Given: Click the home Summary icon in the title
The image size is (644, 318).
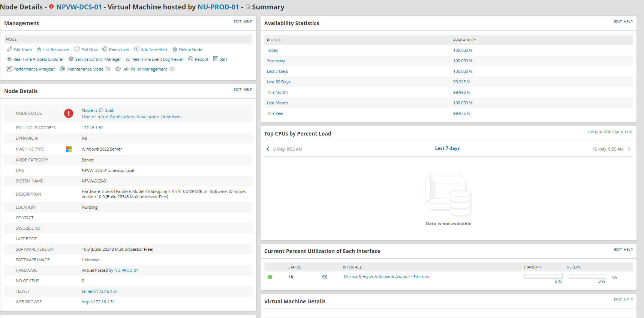Looking at the screenshot, I should coord(248,7).
